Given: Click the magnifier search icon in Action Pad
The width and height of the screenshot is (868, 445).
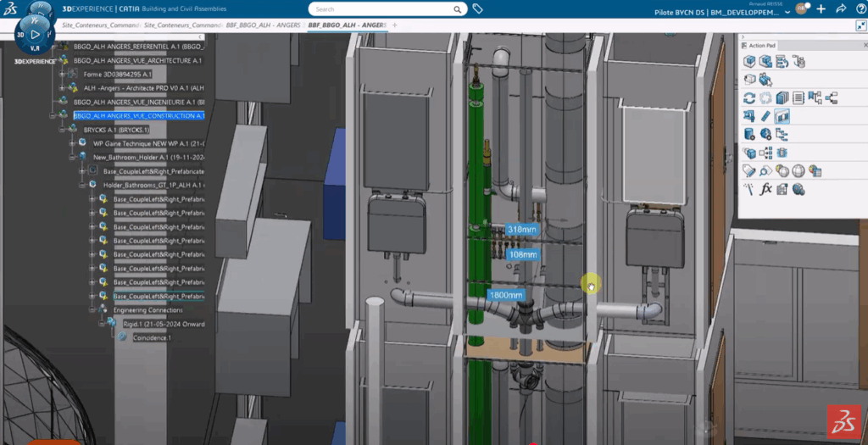Looking at the screenshot, I should tap(765, 171).
